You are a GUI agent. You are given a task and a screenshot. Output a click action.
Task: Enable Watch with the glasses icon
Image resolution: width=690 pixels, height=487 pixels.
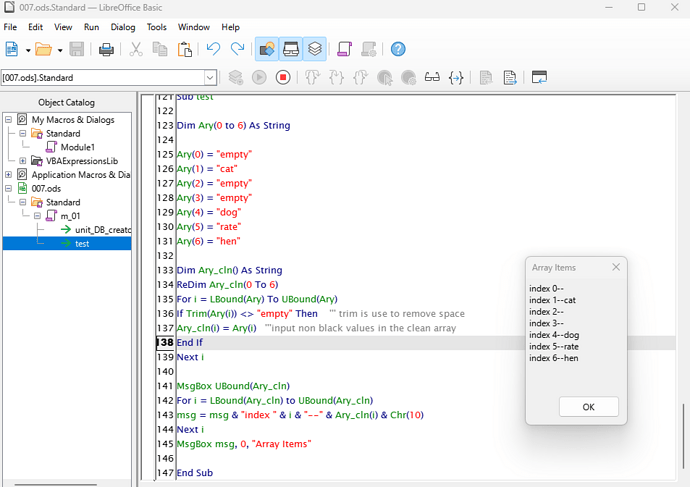pyautogui.click(x=432, y=77)
